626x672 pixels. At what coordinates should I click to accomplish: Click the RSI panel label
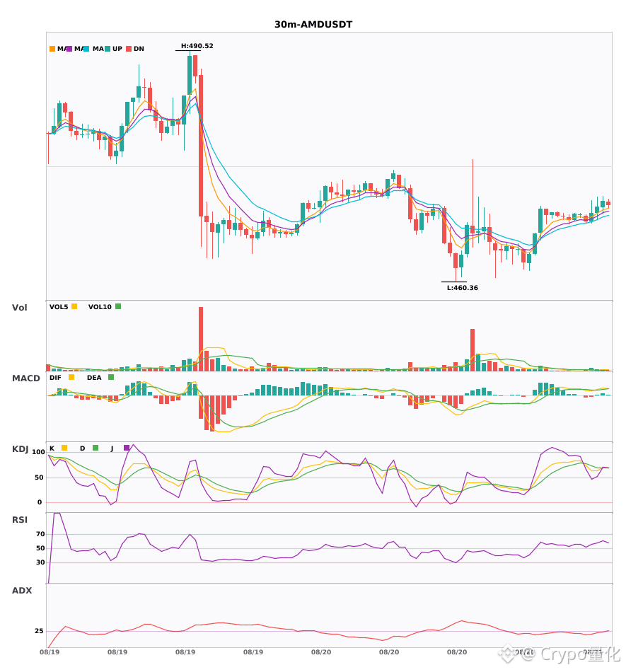(x=20, y=520)
